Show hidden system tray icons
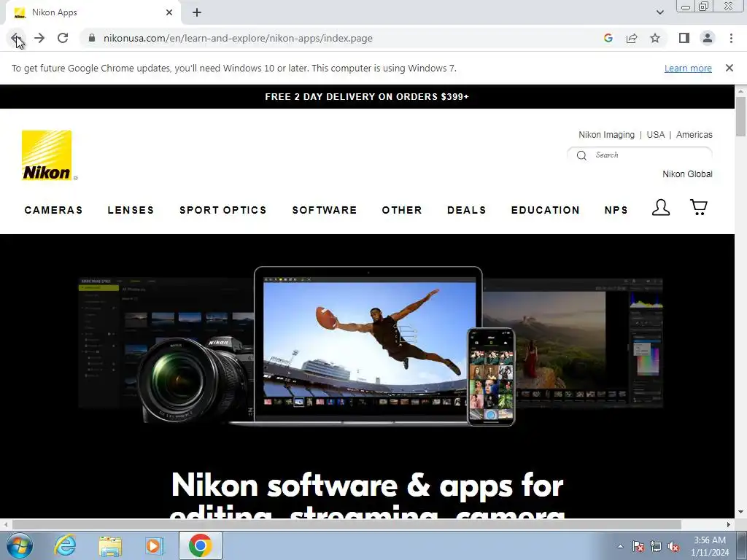The width and height of the screenshot is (747, 560). point(620,546)
